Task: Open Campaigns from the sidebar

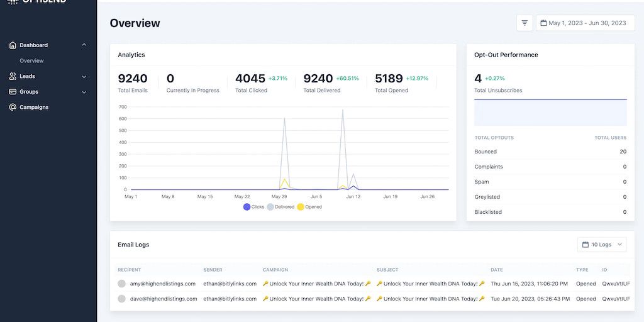Action: 34,108
